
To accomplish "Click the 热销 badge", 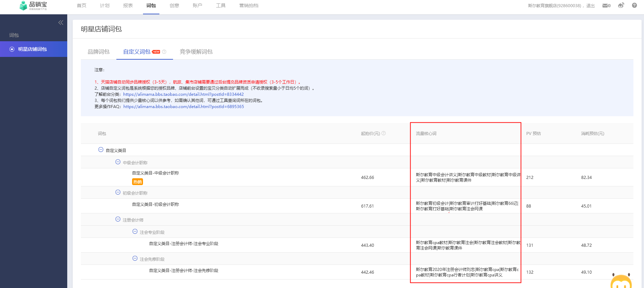I will tap(138, 182).
